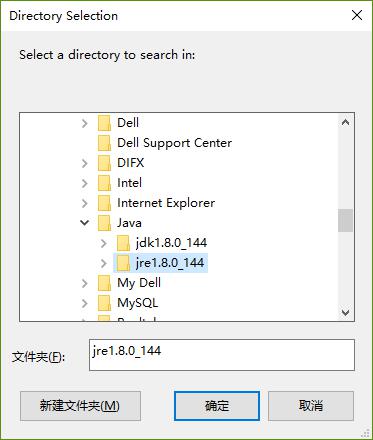Click the folder tree scrollbar down arrow
373x440 pixels.
point(345,313)
